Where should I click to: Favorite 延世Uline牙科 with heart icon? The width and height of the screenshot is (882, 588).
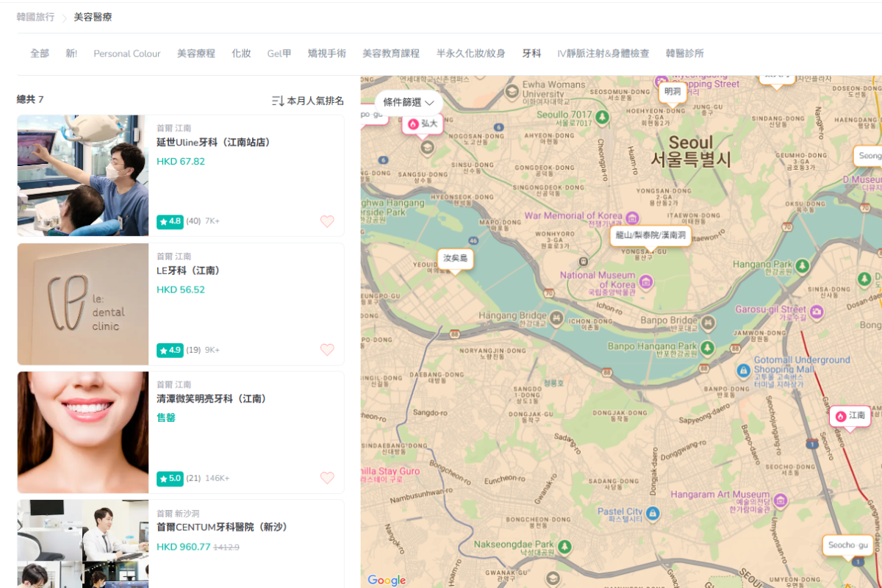tap(327, 221)
